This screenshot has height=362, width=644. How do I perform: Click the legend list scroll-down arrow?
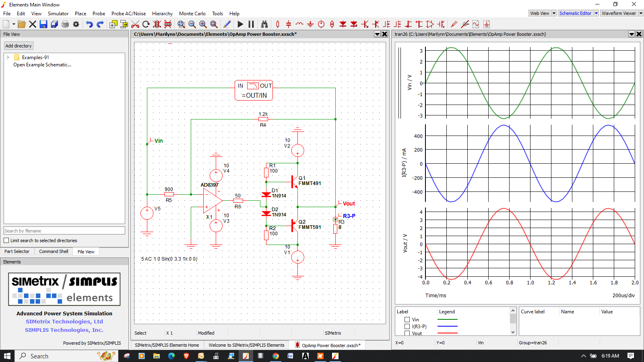[x=513, y=332]
